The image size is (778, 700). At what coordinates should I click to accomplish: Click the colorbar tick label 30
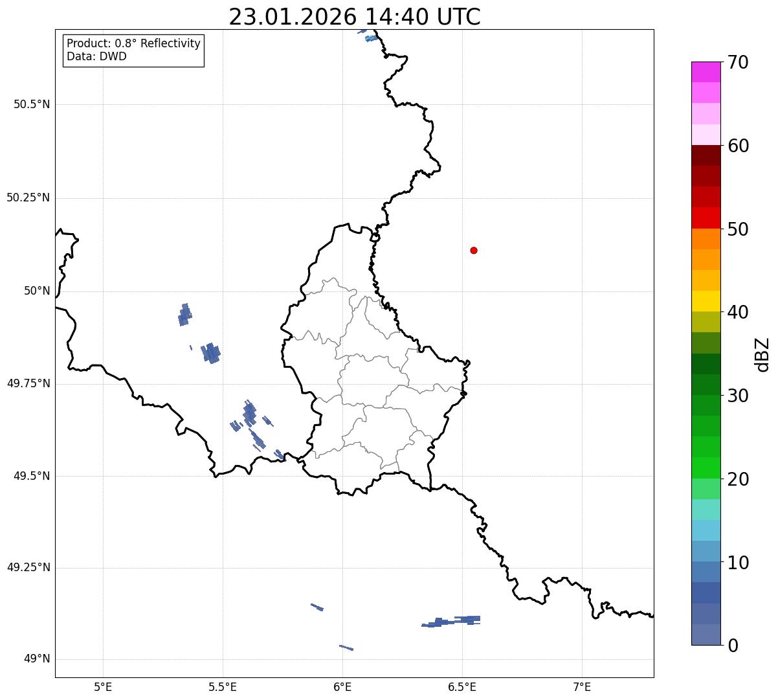[x=738, y=396]
